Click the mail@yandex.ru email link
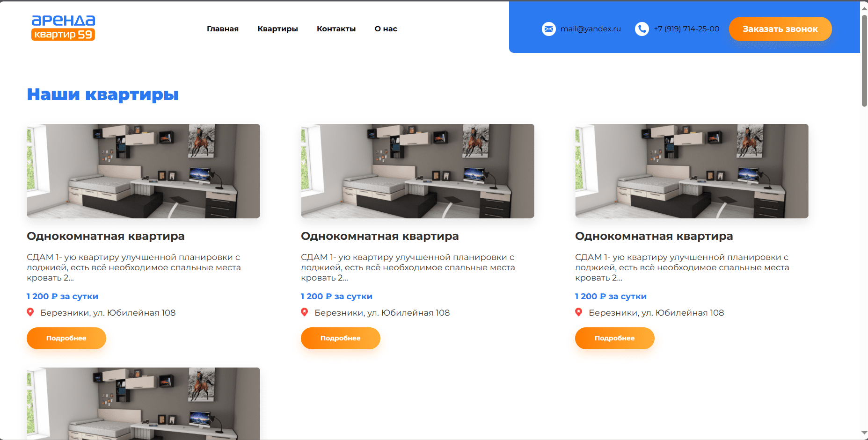868x440 pixels. (x=591, y=29)
